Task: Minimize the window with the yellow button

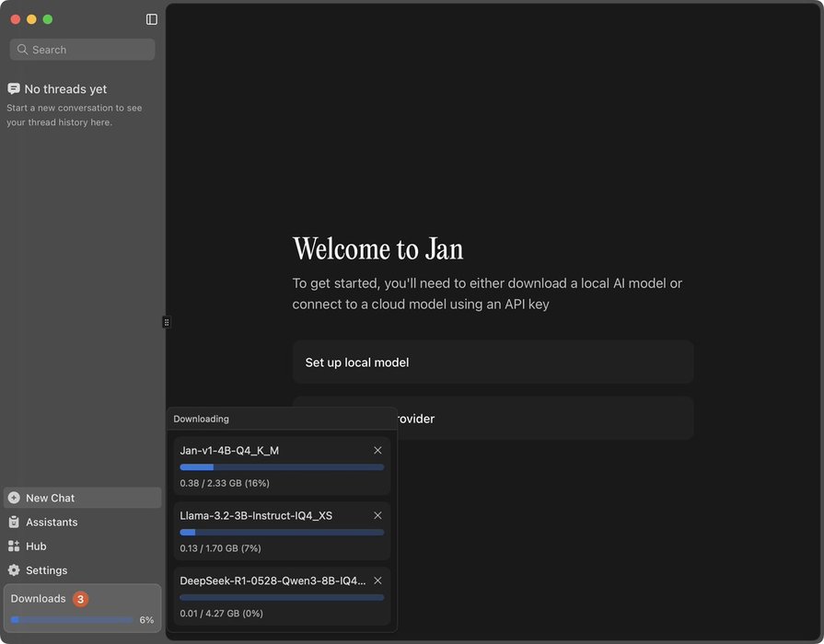Action: point(31,19)
